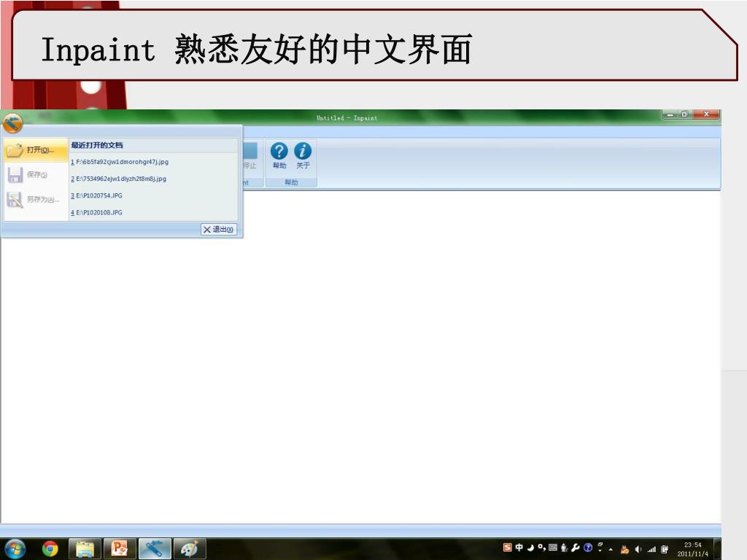Click the 打开(O) open file entry
This screenshot has height=560, width=747.
coord(36,150)
